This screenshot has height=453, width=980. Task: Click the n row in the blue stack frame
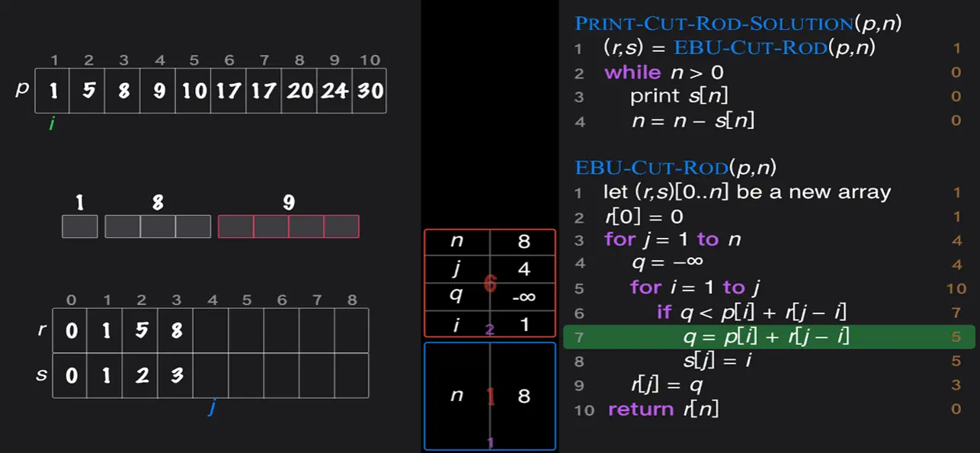(490, 396)
